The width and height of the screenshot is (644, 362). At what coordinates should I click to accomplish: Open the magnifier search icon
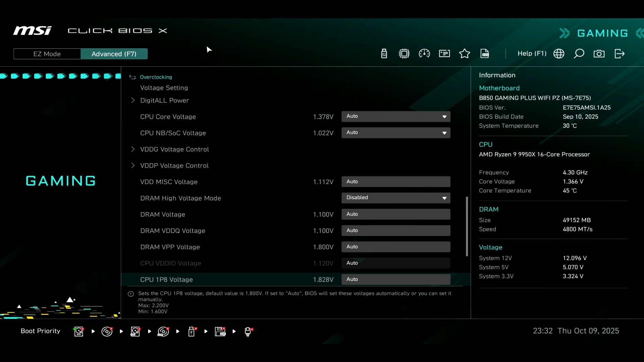pos(579,54)
